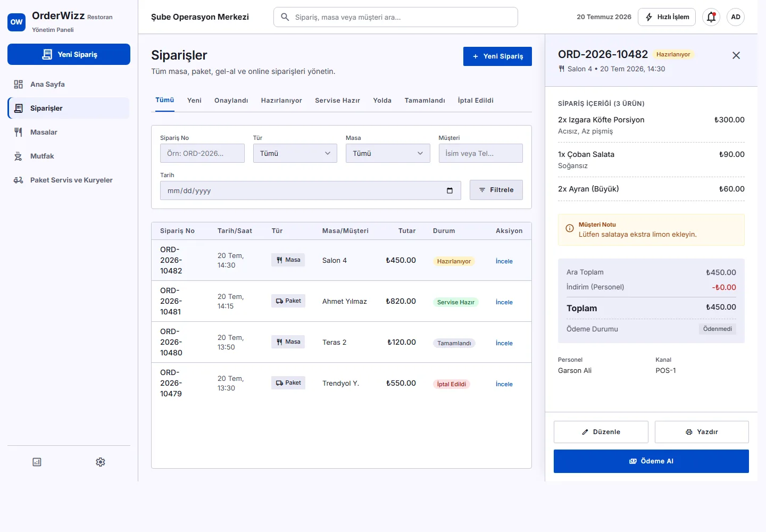Click the Ödeme Al button
This screenshot has height=532, width=766.
tap(651, 461)
